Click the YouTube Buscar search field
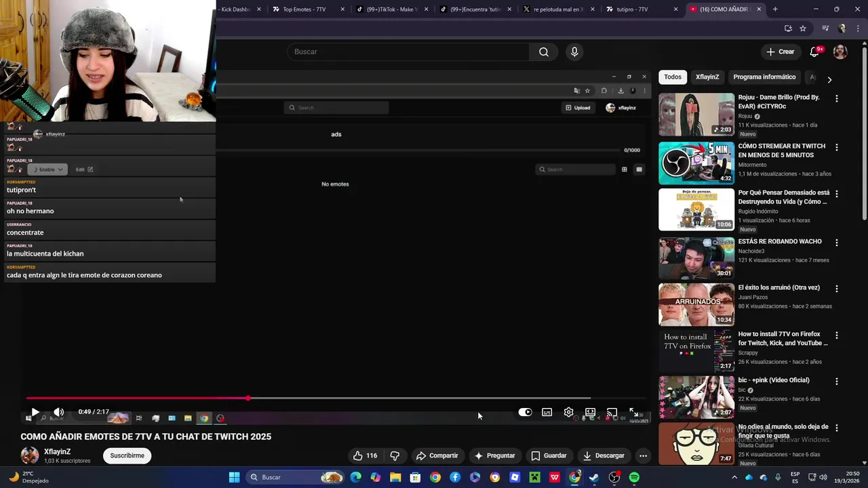868x488 pixels. 408,52
